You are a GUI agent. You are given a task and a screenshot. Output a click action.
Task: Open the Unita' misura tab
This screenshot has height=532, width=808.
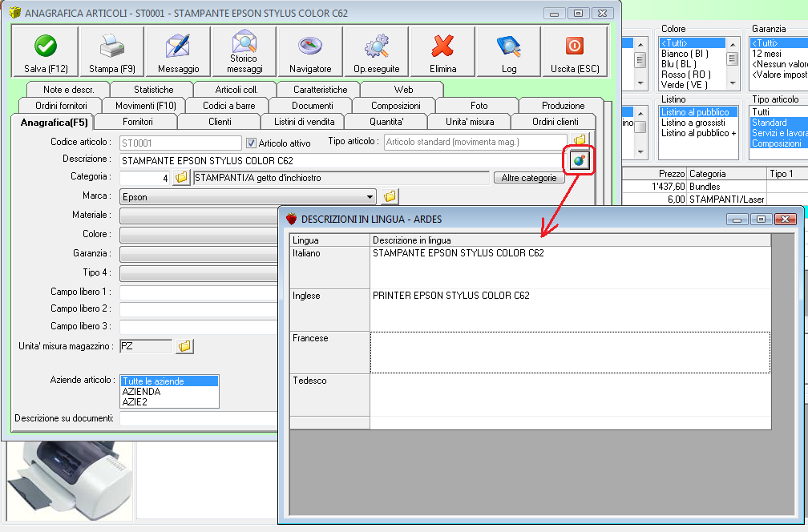click(470, 122)
